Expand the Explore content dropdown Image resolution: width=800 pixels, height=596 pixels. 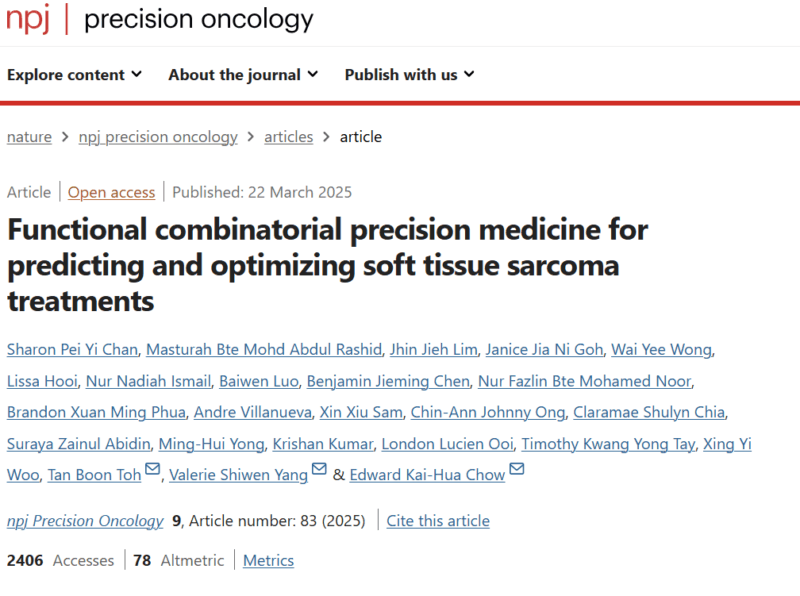[x=74, y=74]
